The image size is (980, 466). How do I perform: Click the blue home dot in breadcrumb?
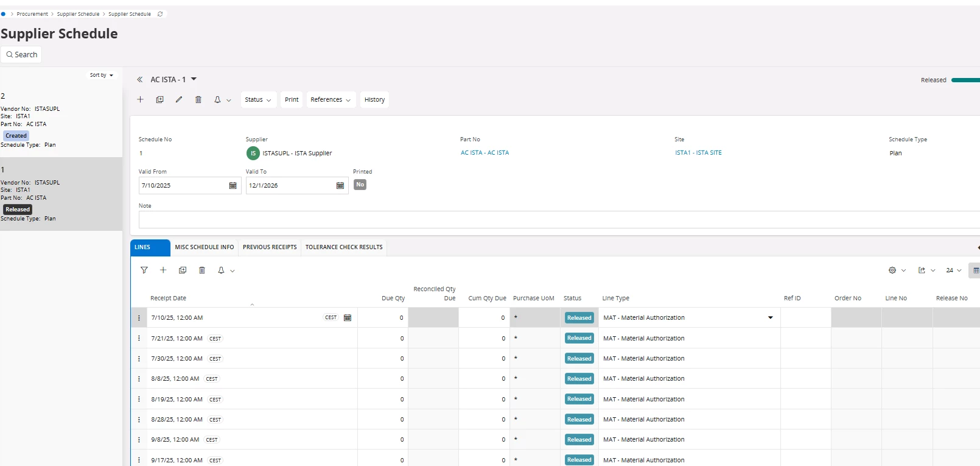[x=3, y=14]
